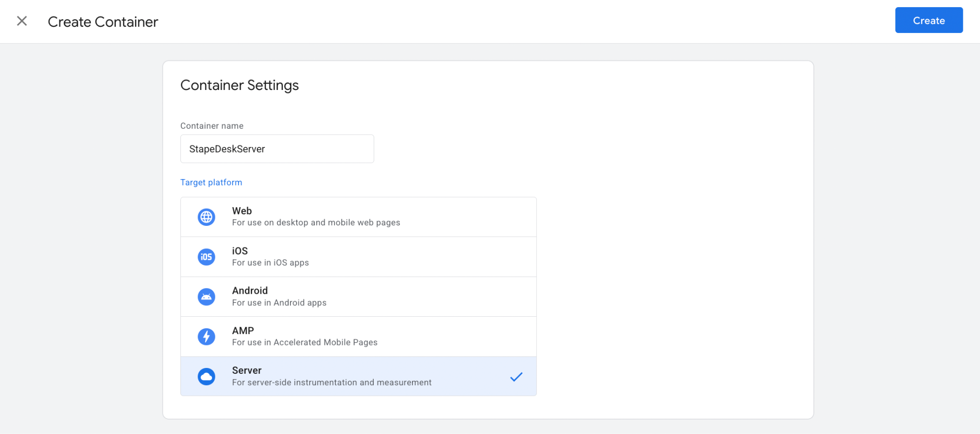The height and width of the screenshot is (434, 980).
Task: Select the AMP platform title
Action: click(x=243, y=331)
